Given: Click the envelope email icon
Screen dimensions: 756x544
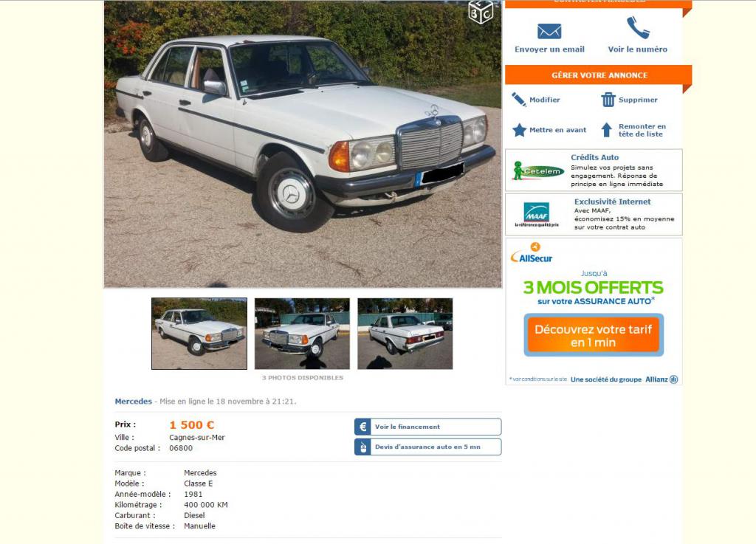Looking at the screenshot, I should pos(549,31).
